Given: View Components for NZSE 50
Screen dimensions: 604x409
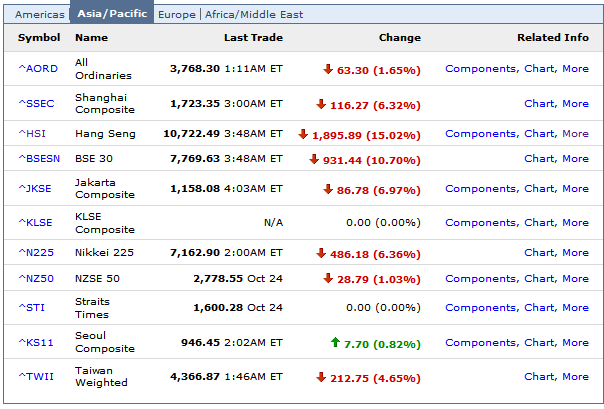Looking at the screenshot, I should 480,279.
